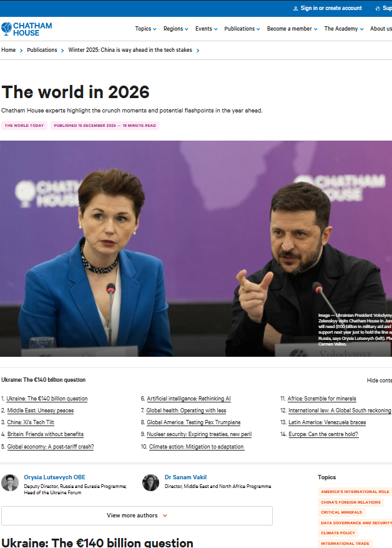Open the Regions dropdown menu
This screenshot has width=392, height=548.
[175, 29]
